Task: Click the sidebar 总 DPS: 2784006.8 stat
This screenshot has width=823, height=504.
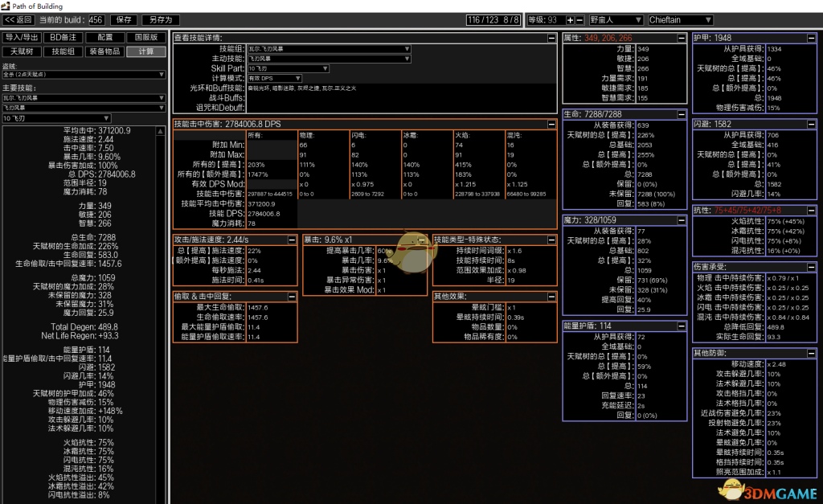Action: pos(102,174)
